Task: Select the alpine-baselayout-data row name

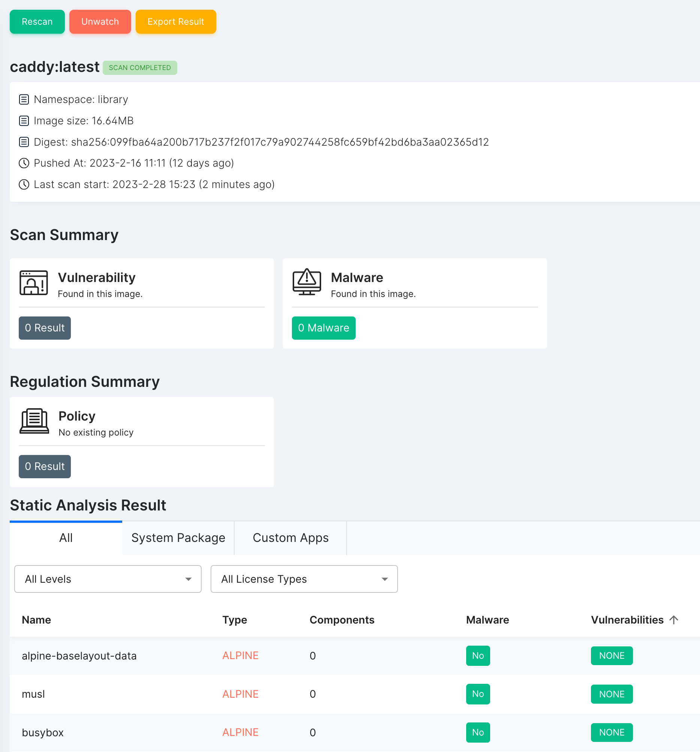Action: pyautogui.click(x=79, y=655)
